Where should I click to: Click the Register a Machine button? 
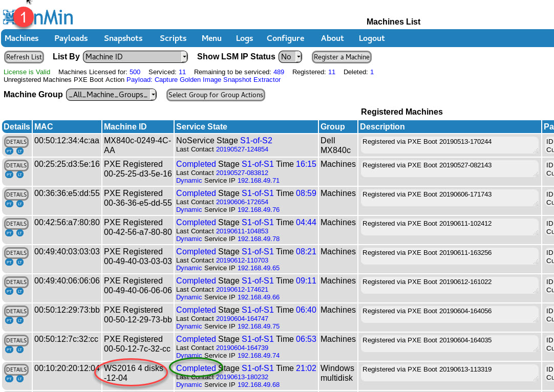click(x=342, y=57)
